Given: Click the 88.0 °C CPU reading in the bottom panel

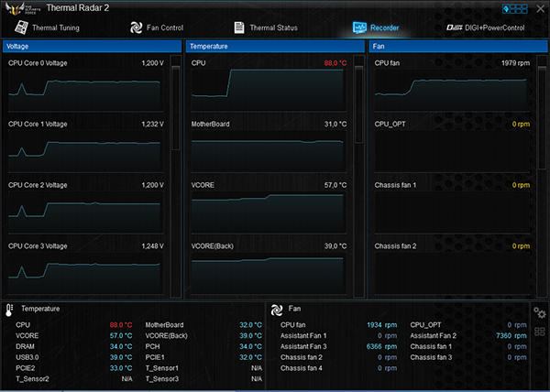Looking at the screenshot, I should click(x=121, y=325).
